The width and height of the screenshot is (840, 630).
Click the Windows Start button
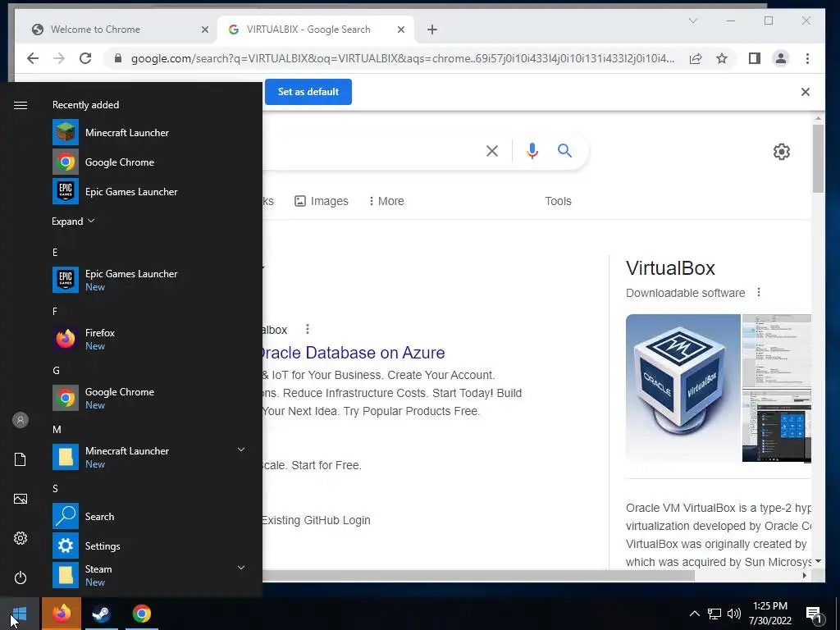20,614
